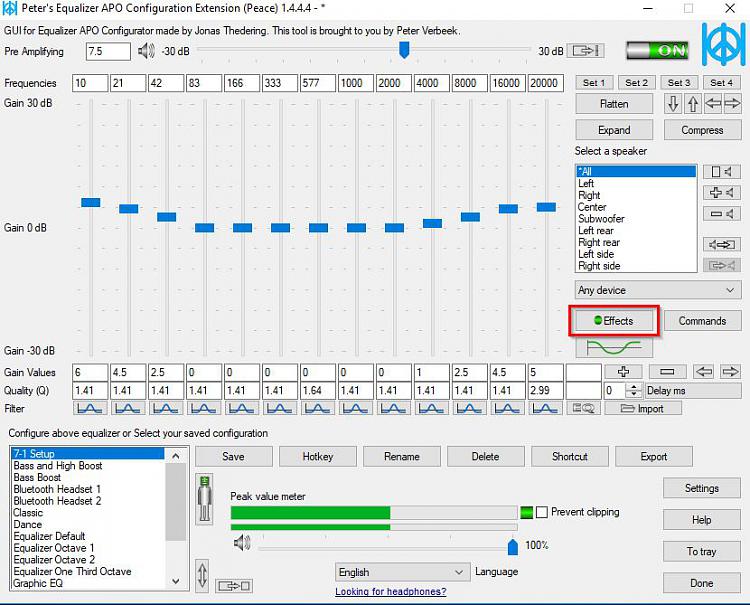The height and width of the screenshot is (605, 750).
Task: Add speaker with plus speaker icon
Action: [722, 193]
